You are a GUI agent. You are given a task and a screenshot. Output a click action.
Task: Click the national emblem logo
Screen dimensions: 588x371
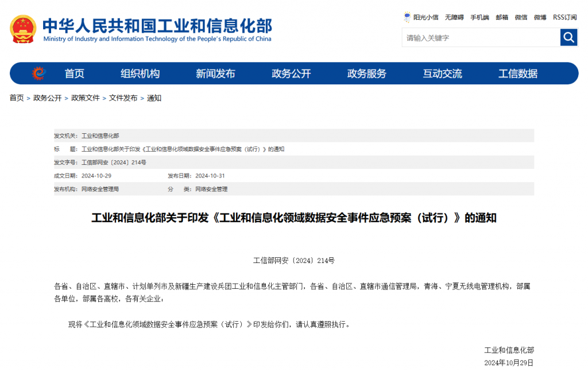[x=23, y=29]
